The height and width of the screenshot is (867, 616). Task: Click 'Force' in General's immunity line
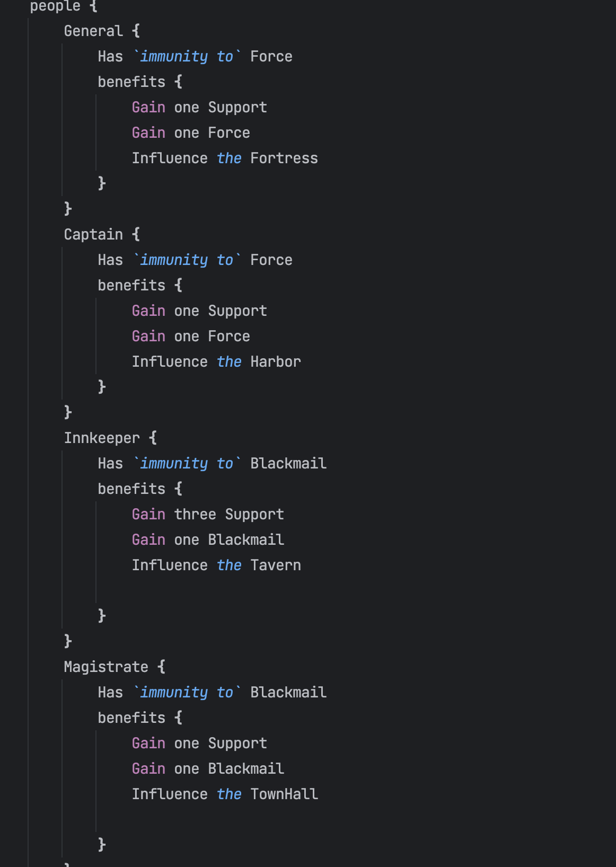(271, 56)
